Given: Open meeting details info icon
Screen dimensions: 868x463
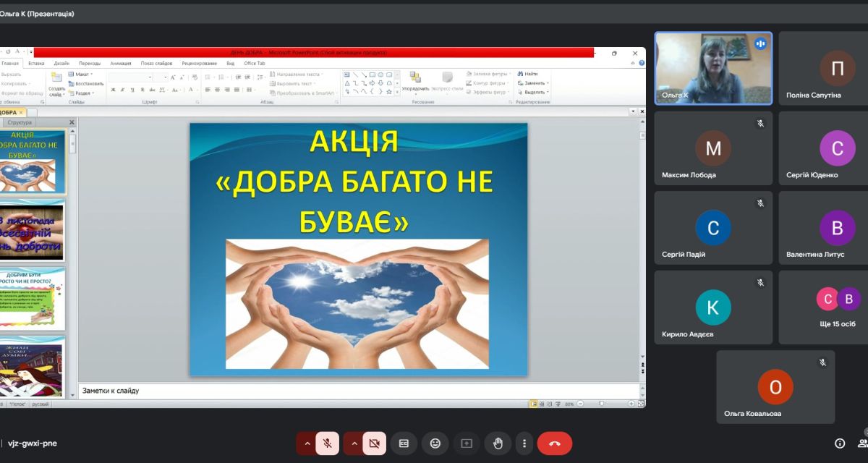Looking at the screenshot, I should pos(840,443).
